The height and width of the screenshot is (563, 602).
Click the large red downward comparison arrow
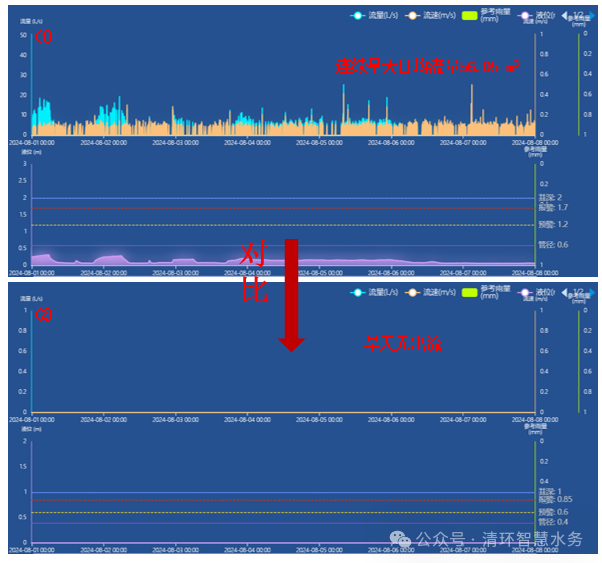point(292,295)
